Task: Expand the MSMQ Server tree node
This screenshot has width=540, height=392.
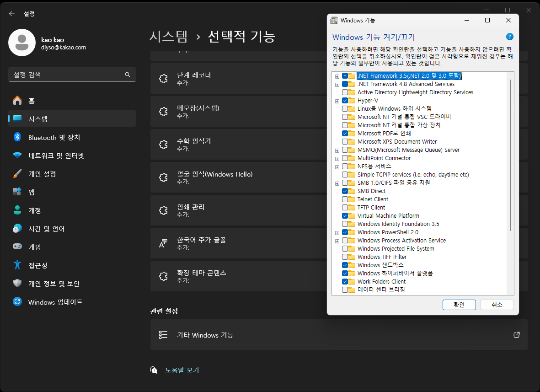Action: (x=337, y=150)
